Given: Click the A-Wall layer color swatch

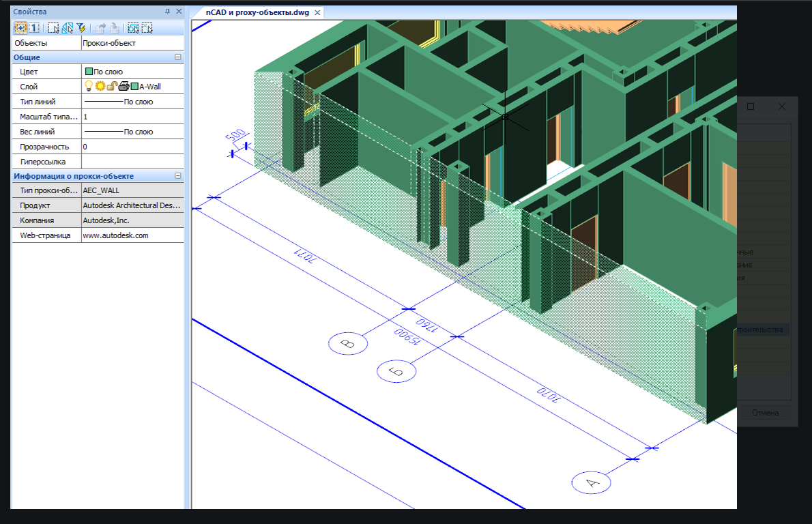Looking at the screenshot, I should [134, 87].
